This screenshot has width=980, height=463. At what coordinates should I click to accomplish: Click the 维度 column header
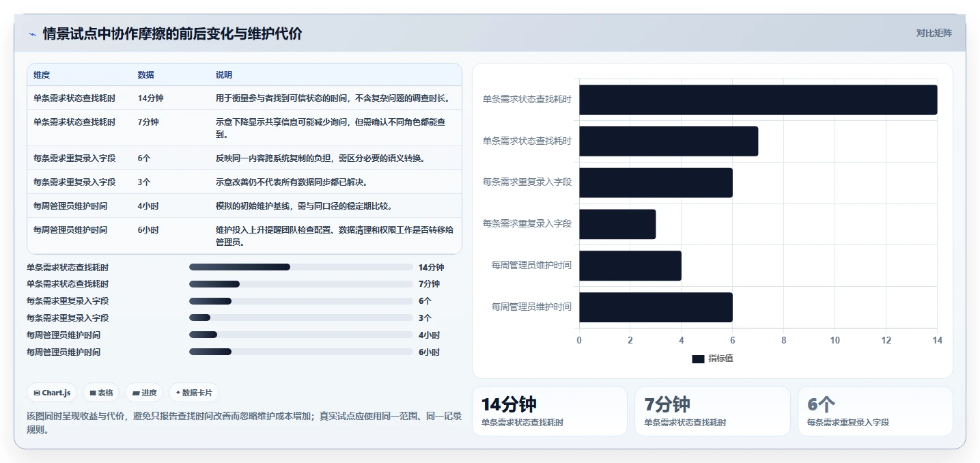[42, 75]
